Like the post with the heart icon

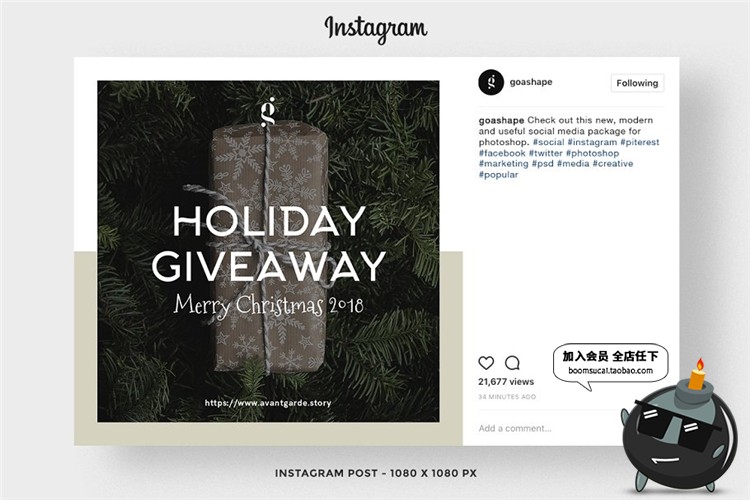(x=486, y=363)
